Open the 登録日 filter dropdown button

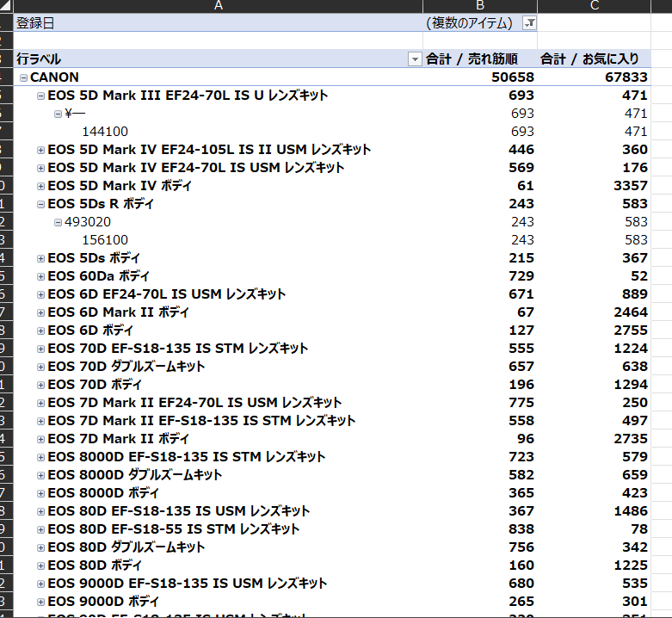tap(529, 22)
